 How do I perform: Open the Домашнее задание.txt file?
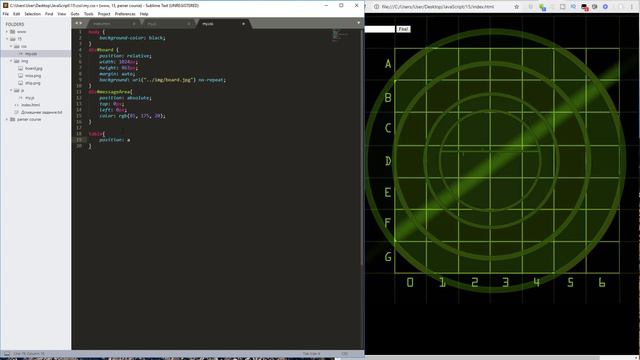(x=41, y=112)
